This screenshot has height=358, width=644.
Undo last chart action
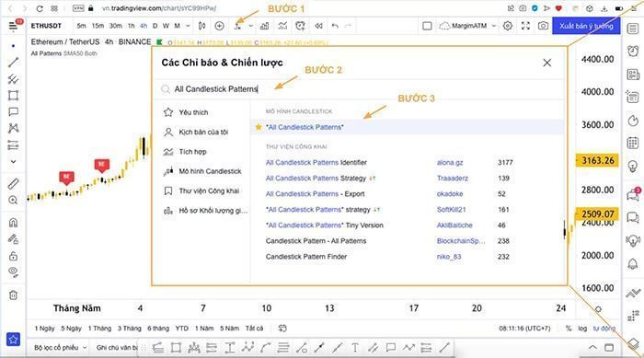tap(335, 26)
